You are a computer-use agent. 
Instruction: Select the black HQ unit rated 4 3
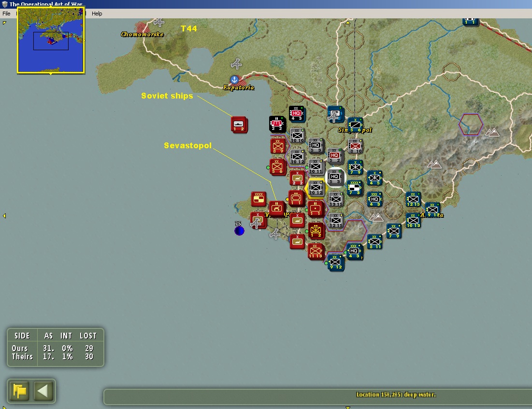click(297, 113)
